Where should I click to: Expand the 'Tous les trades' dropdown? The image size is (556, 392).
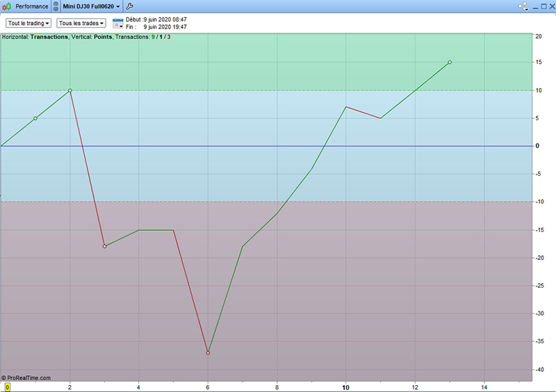81,23
